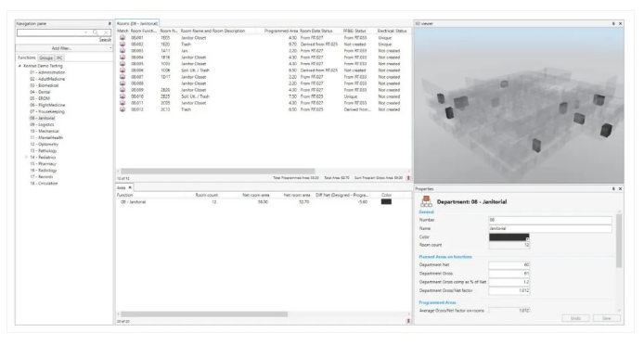Viewport: 644px width, 345px height.
Task: Click the Color swatch in the Area table row
Action: [x=386, y=201]
